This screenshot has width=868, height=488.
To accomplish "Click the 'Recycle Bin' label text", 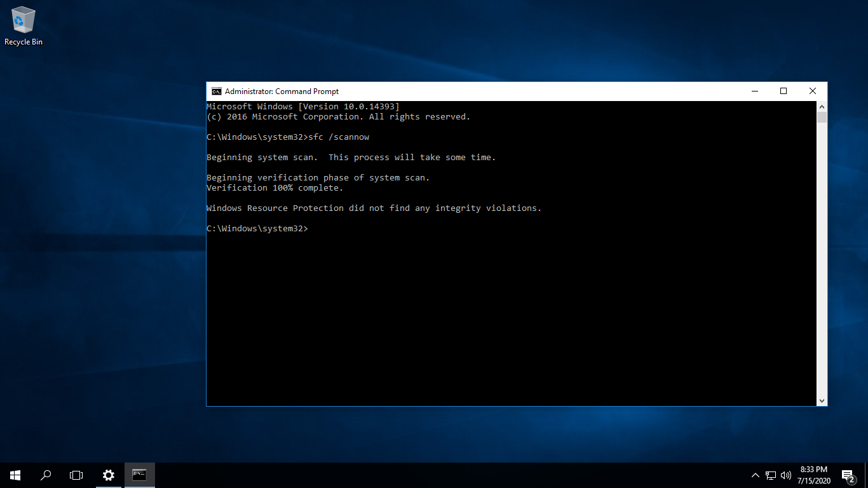I will pos(24,42).
